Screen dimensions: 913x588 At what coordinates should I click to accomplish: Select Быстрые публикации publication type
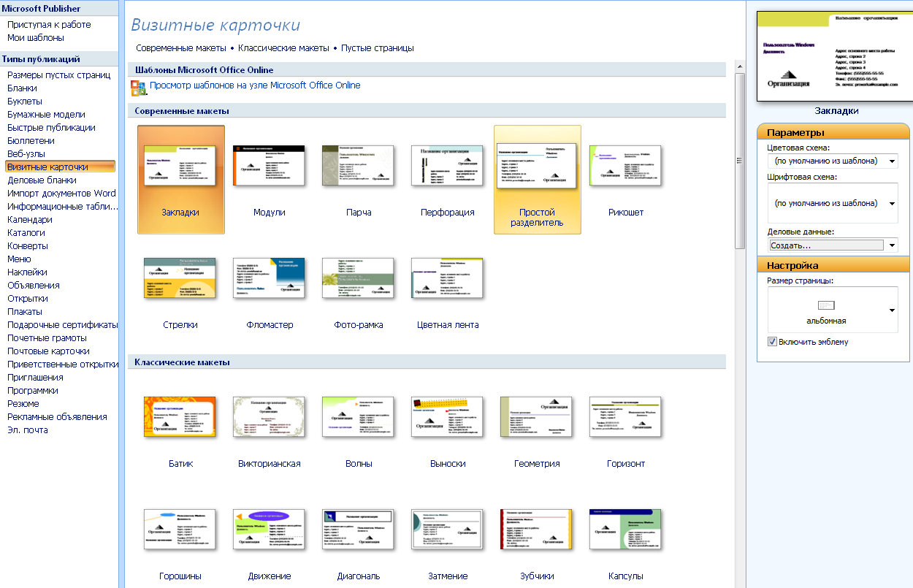click(x=51, y=128)
